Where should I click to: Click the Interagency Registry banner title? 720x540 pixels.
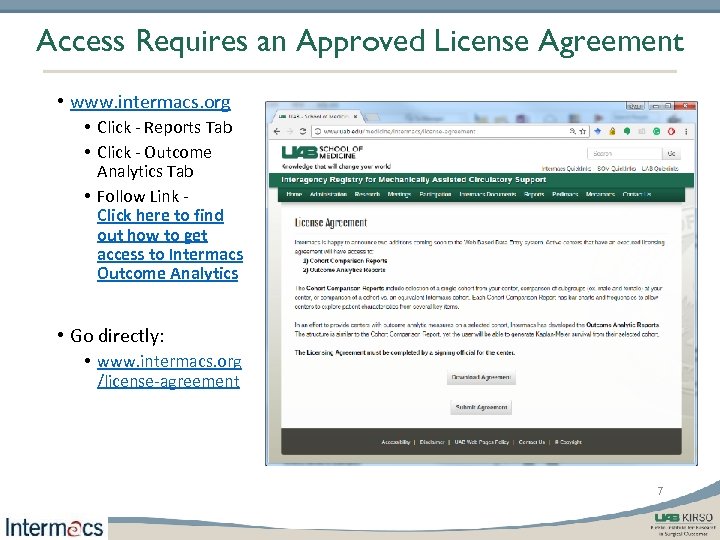coord(414,180)
